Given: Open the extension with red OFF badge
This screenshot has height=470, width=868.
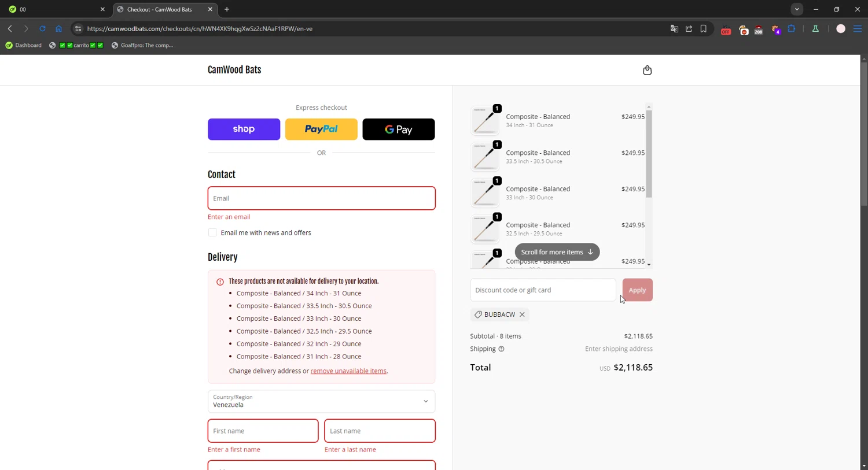Looking at the screenshot, I should tap(726, 29).
